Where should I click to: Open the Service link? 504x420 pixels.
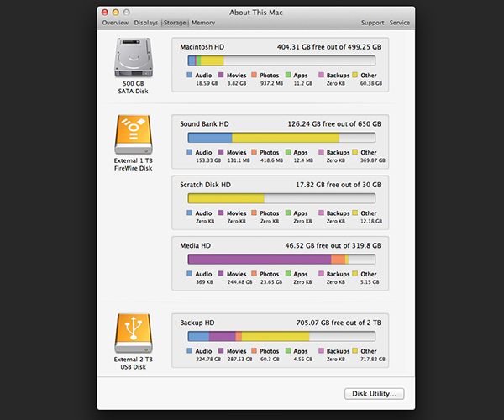[x=400, y=23]
